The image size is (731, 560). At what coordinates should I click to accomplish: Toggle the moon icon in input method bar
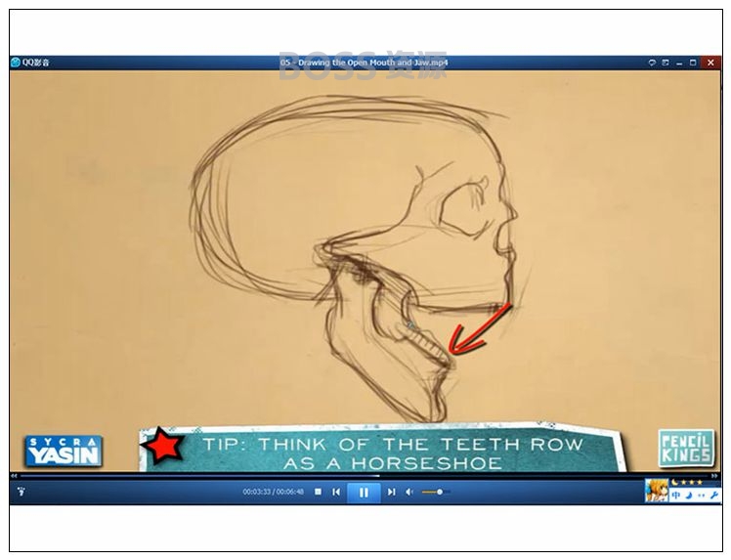(689, 495)
